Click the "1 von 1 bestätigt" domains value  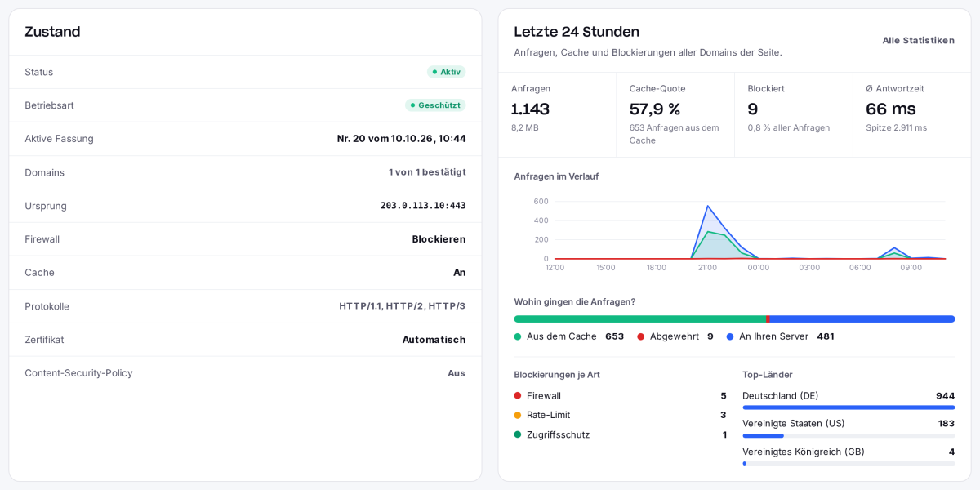point(427,172)
